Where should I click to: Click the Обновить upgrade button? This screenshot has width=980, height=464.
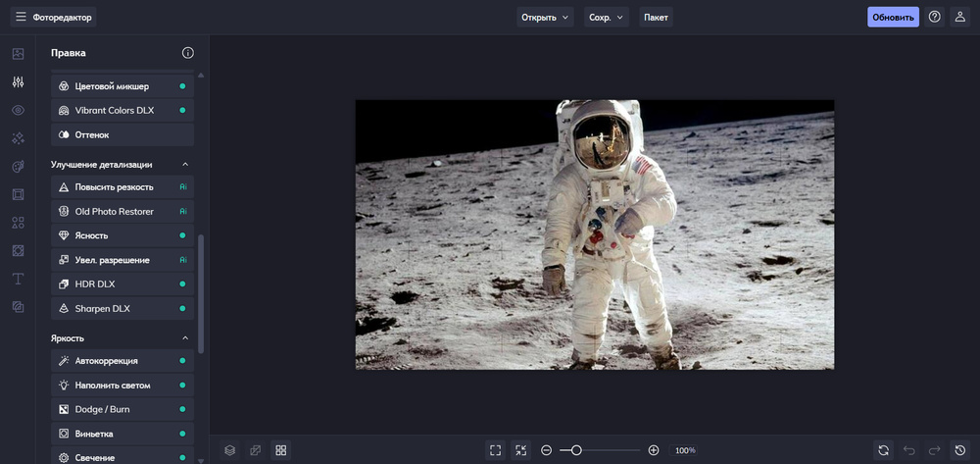pyautogui.click(x=893, y=17)
